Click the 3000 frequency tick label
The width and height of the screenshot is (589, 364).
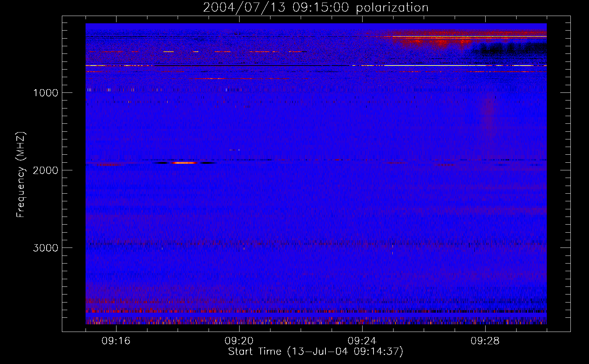(x=46, y=248)
